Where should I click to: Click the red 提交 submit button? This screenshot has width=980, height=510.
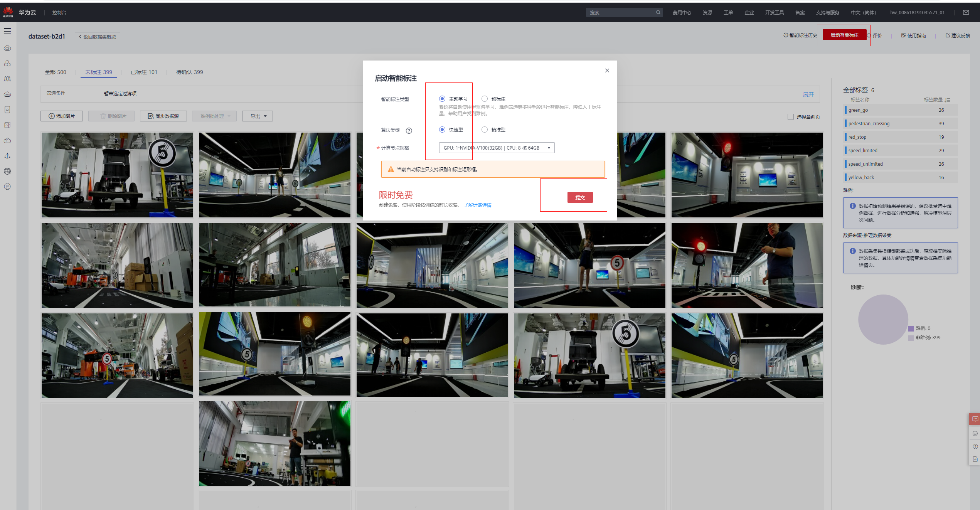coord(580,197)
